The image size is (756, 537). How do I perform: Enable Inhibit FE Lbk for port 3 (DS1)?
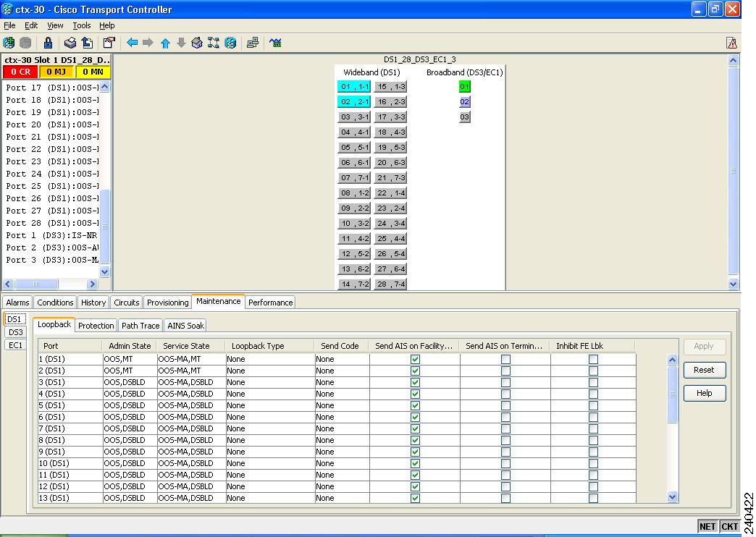click(593, 382)
